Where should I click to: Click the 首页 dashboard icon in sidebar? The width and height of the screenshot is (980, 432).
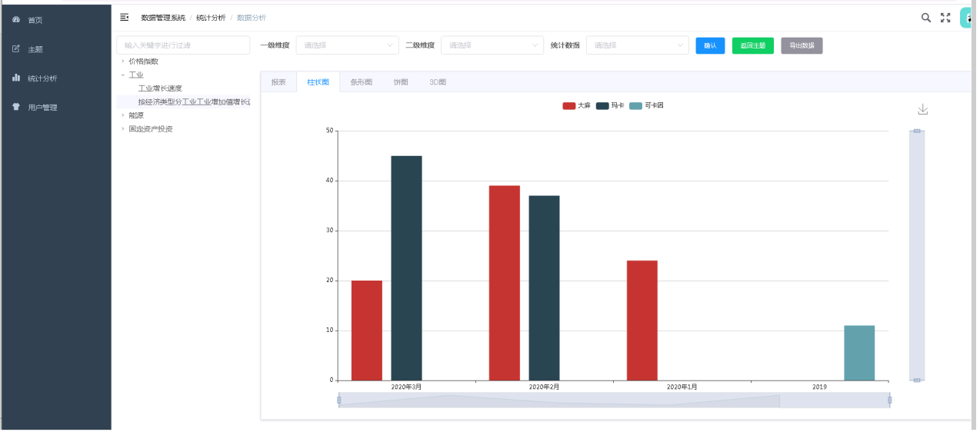16,19
